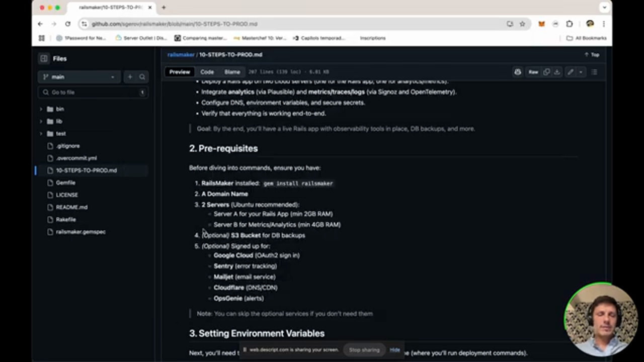This screenshot has width=644, height=362.
Task: Select the railsmaker 10-STEPS-TO-PROD tab
Action: point(112,8)
